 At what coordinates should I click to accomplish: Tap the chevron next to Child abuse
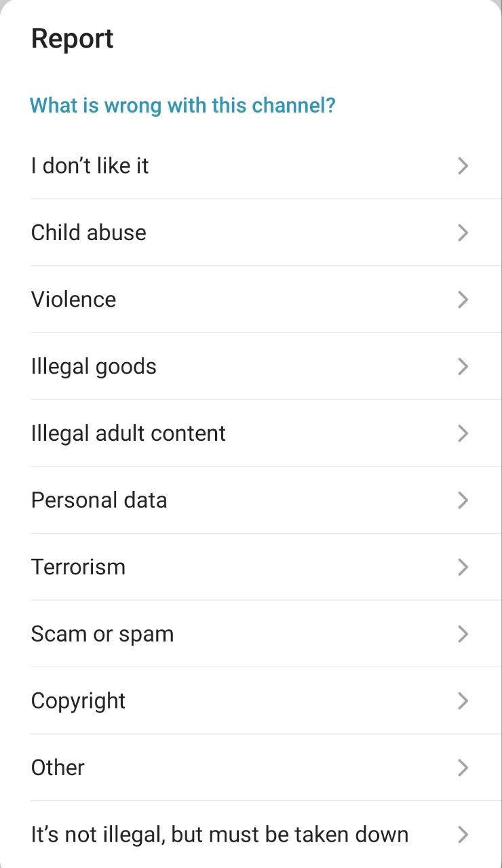(x=463, y=233)
